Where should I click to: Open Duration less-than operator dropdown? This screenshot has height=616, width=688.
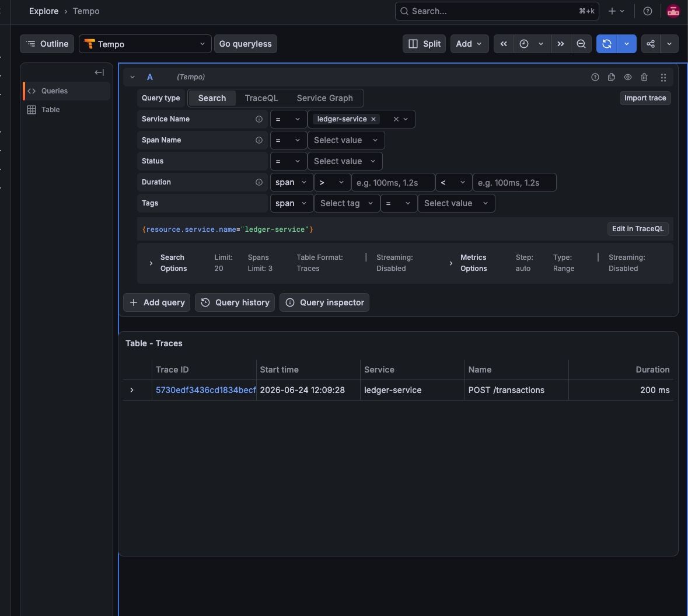click(453, 182)
